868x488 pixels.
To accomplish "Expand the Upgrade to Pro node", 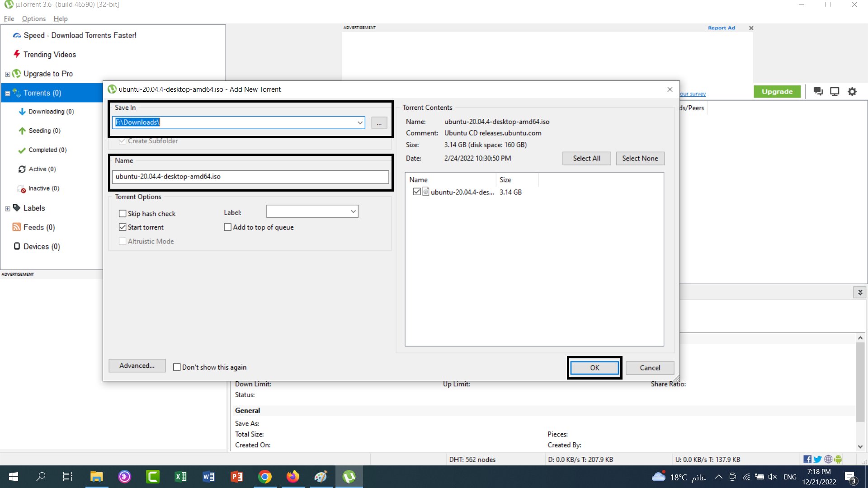I will pos(7,74).
